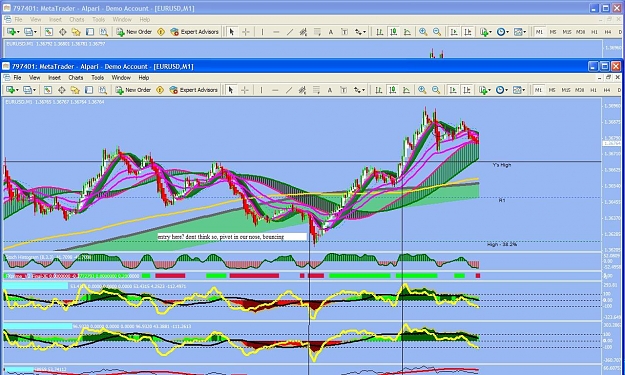625x375 pixels.
Task: Open Insert menu in front window
Action: pyautogui.click(x=54, y=77)
